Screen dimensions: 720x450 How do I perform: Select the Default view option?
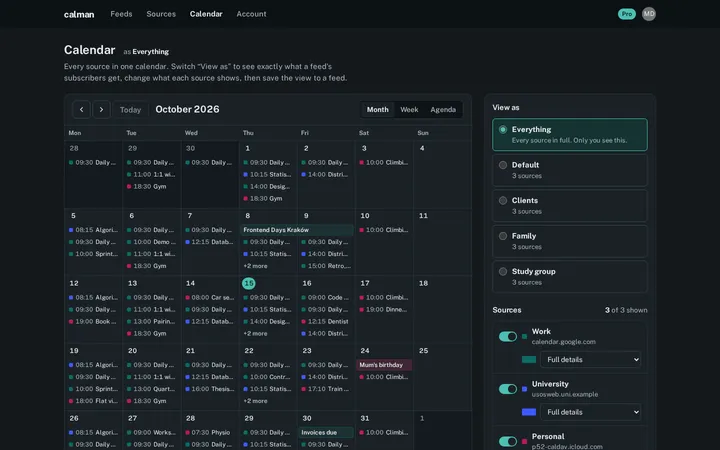(570, 170)
